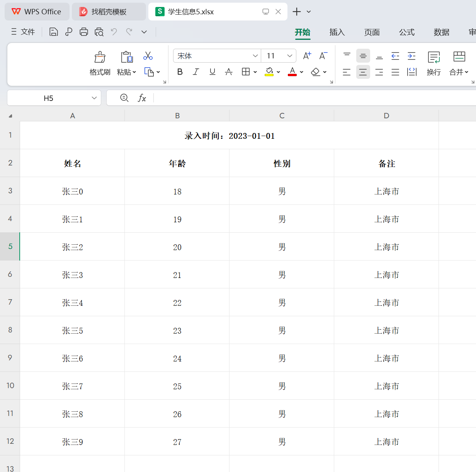Image resolution: width=476 pixels, height=472 pixels.
Task: Click the Print icon
Action: [84, 32]
